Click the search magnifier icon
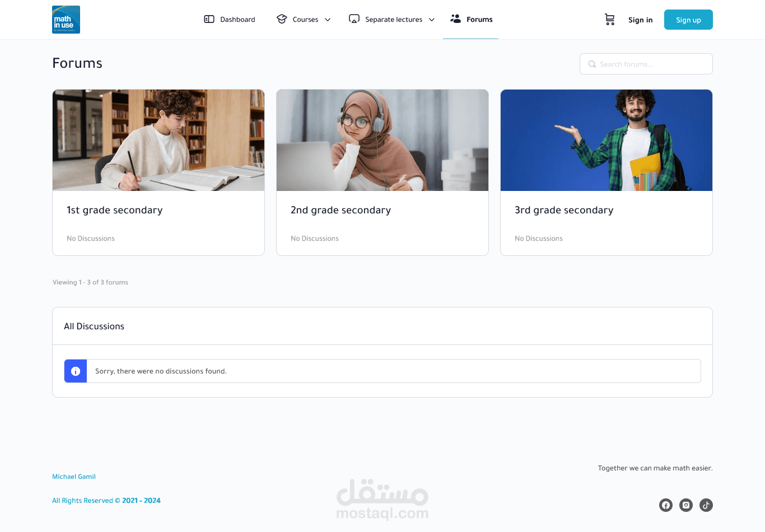This screenshot has height=532, width=765. point(592,64)
